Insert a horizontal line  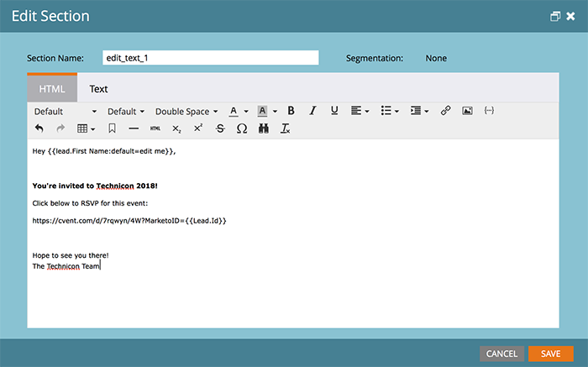tap(134, 128)
